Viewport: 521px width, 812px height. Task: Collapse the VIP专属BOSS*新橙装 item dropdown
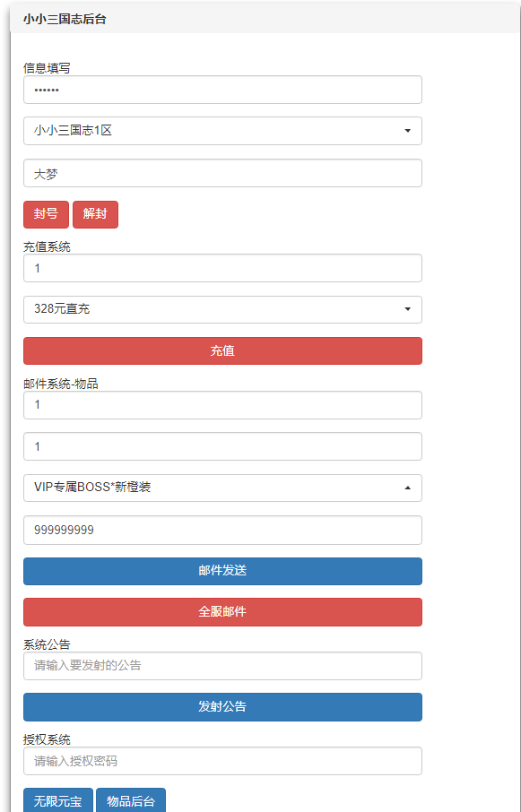221,488
